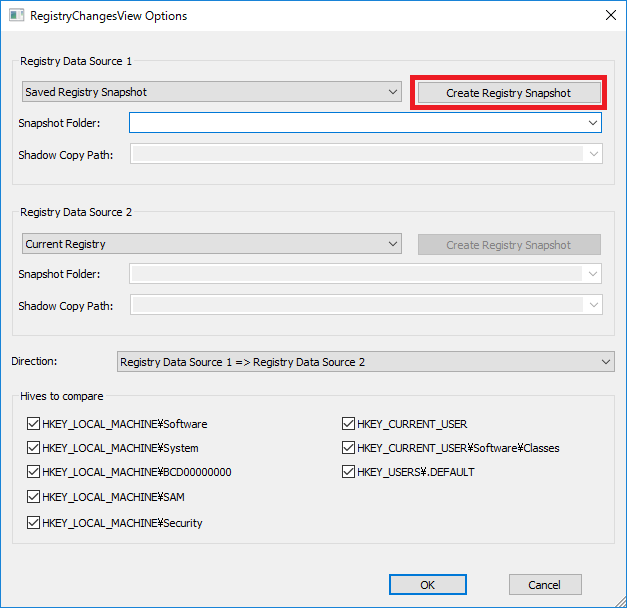The image size is (627, 608).
Task: Click the Cancel button
Action: click(x=545, y=585)
